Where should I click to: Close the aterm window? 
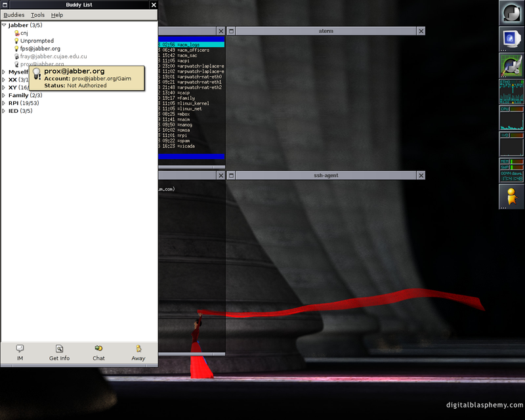coord(421,31)
